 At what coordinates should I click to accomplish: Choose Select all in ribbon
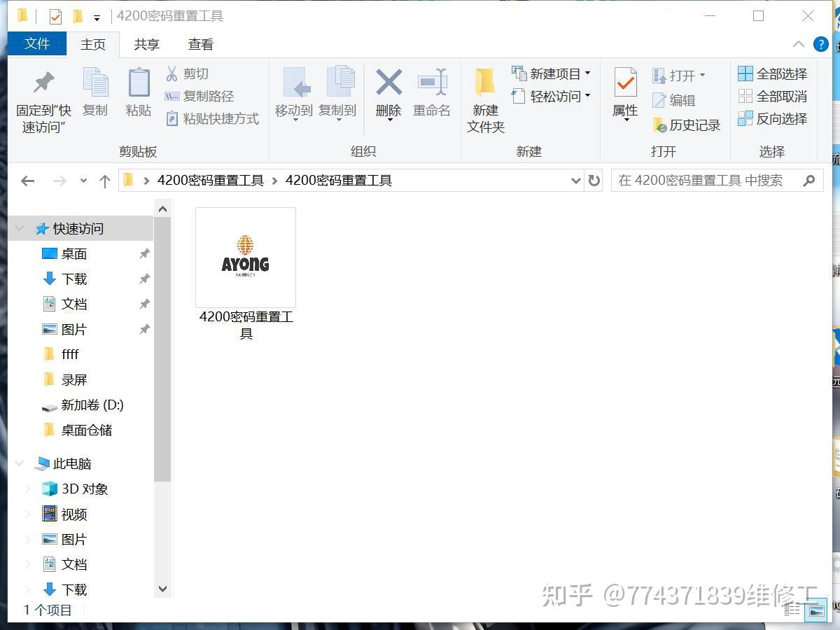pyautogui.click(x=773, y=74)
